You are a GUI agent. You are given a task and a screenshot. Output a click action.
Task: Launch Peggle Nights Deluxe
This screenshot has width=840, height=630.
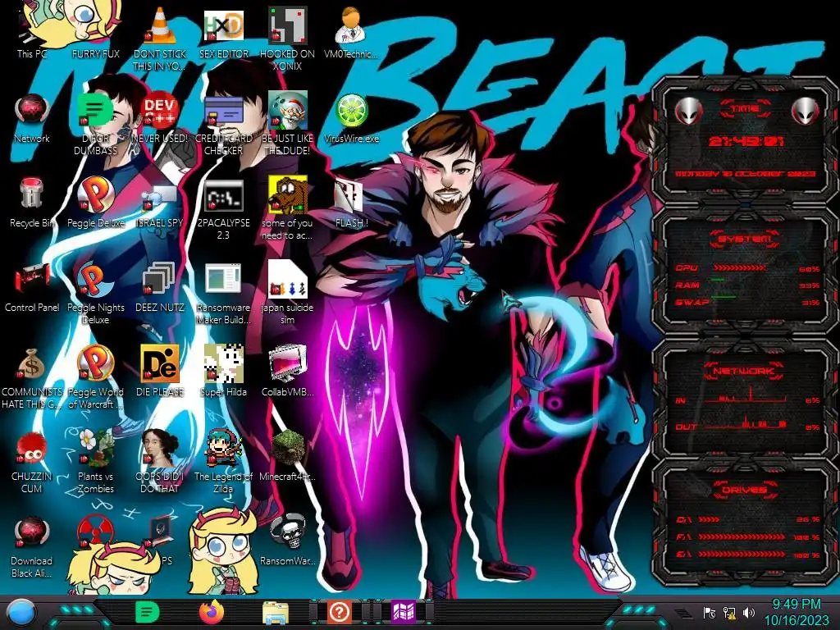[95, 294]
